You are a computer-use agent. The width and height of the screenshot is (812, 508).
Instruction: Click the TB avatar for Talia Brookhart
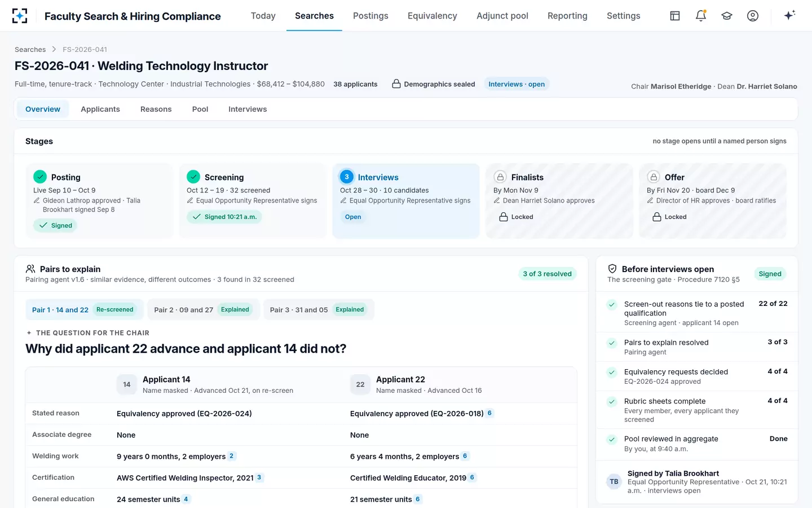[614, 481]
